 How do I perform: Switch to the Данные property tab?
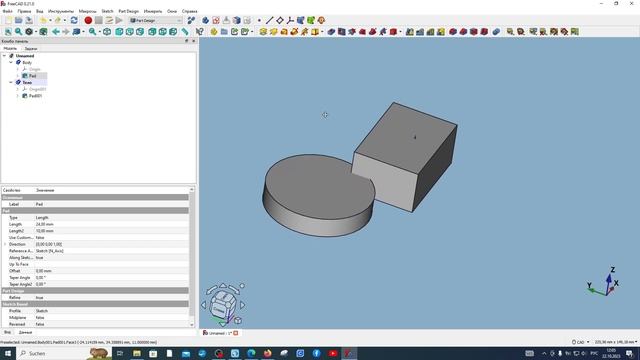[x=25, y=332]
